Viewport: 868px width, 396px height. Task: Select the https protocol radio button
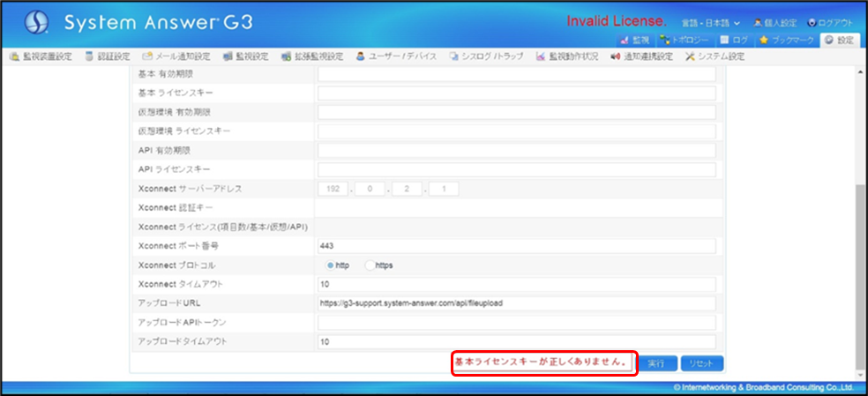(x=370, y=265)
